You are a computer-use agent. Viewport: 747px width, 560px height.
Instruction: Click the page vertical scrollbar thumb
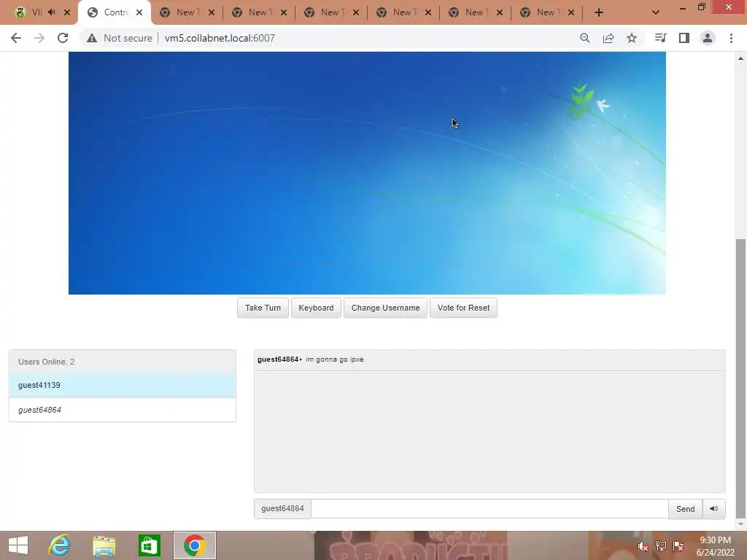[740, 378]
